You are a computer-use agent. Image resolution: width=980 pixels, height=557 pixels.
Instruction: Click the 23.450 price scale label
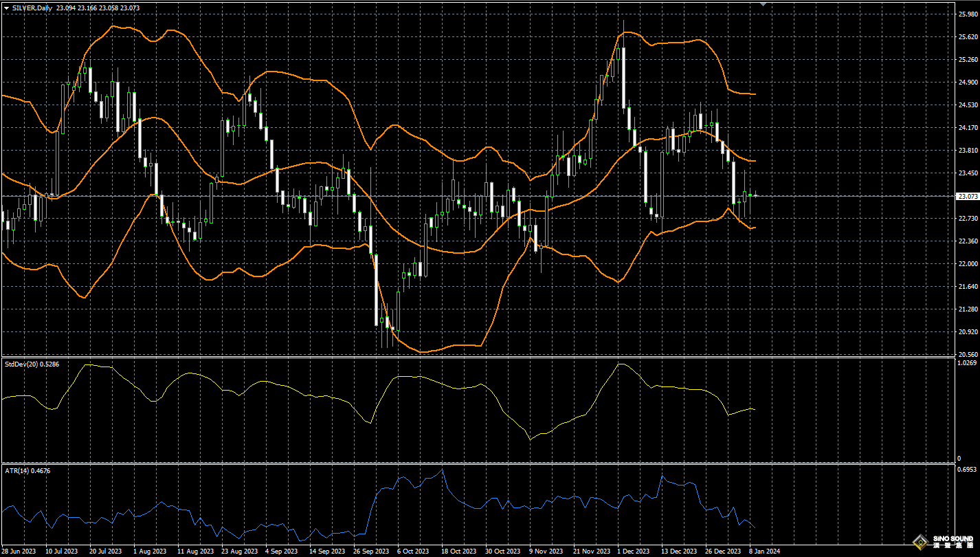967,173
